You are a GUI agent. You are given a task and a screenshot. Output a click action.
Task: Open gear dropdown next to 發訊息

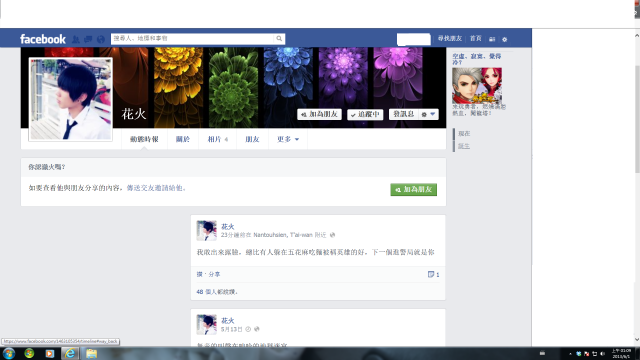click(428, 114)
